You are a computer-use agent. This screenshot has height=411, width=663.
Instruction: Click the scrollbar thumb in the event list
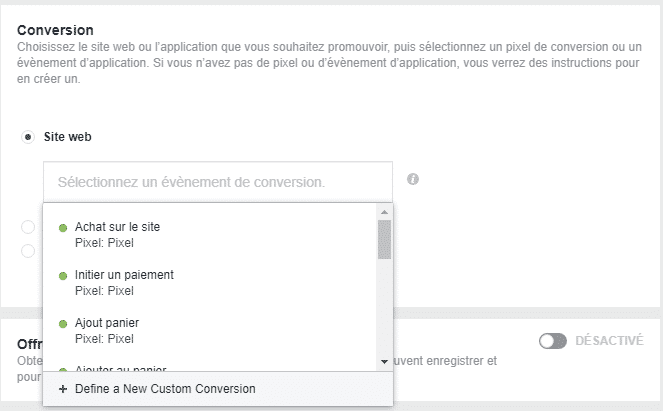point(384,239)
